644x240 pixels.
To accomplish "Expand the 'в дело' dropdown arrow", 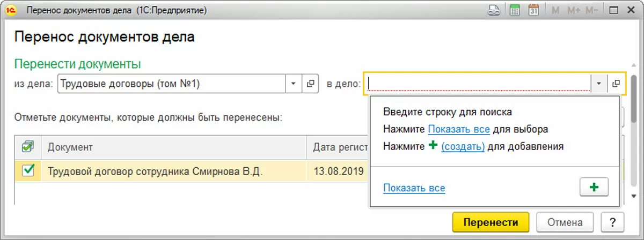I will coord(599,84).
